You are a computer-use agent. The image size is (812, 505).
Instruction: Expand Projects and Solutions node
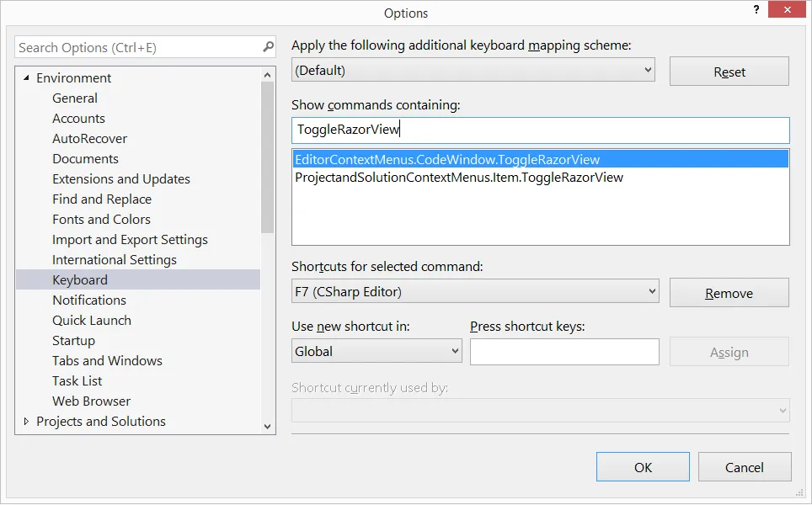coord(26,422)
